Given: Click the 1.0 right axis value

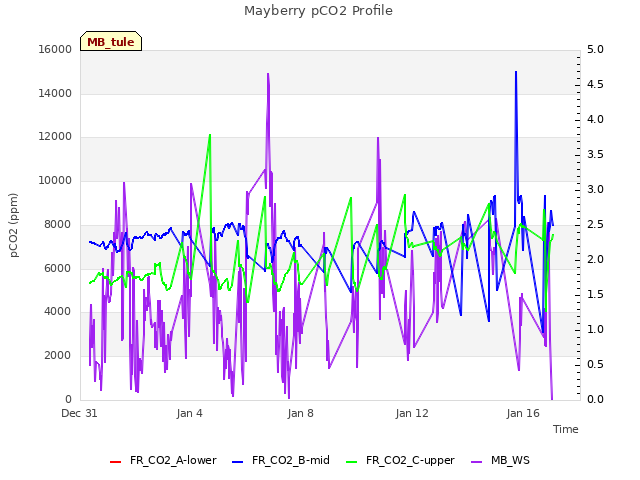Looking at the screenshot, I should tap(595, 330).
